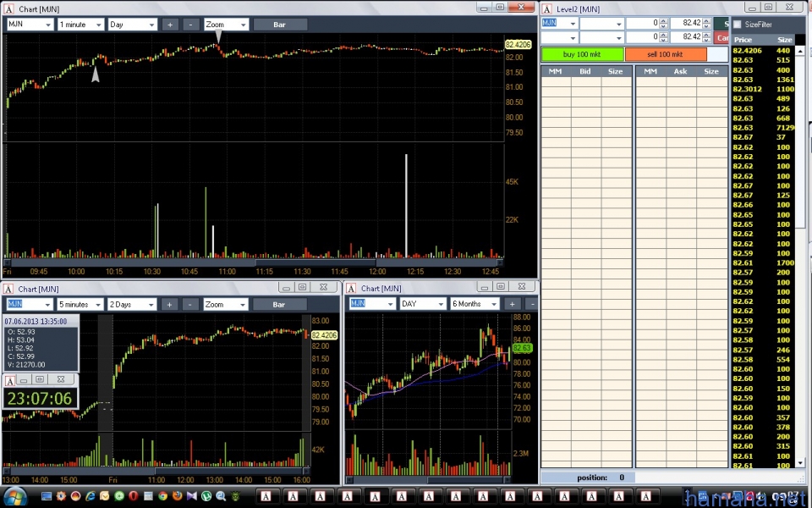Image resolution: width=812 pixels, height=508 pixels.
Task: Click the red Cancel button in Level2
Action: click(721, 37)
